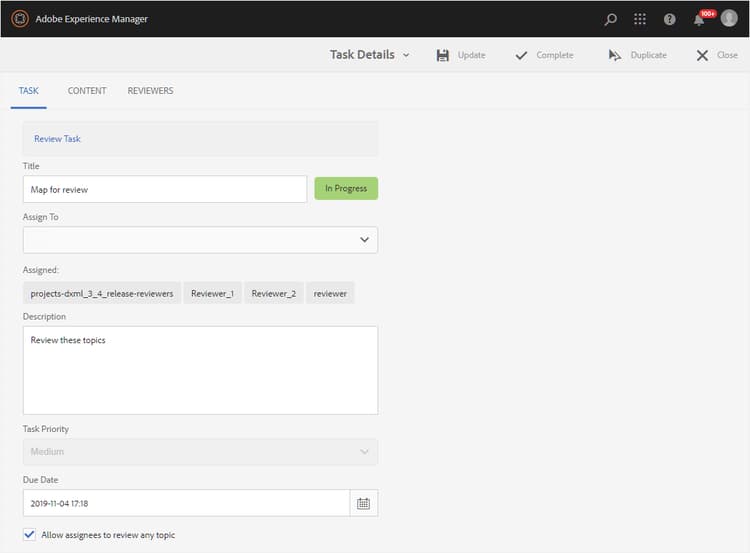This screenshot has height=553, width=750.
Task: Click the Description text area
Action: pyautogui.click(x=200, y=370)
